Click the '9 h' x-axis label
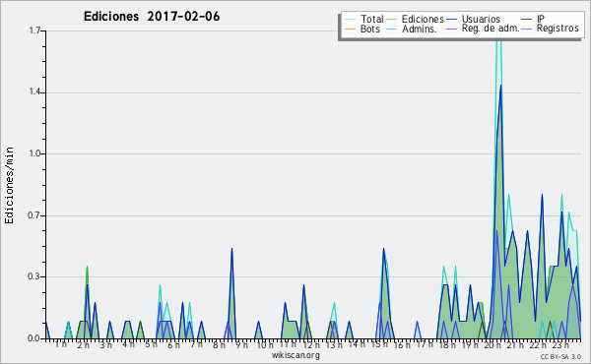This screenshot has width=591, height=364. click(x=241, y=344)
